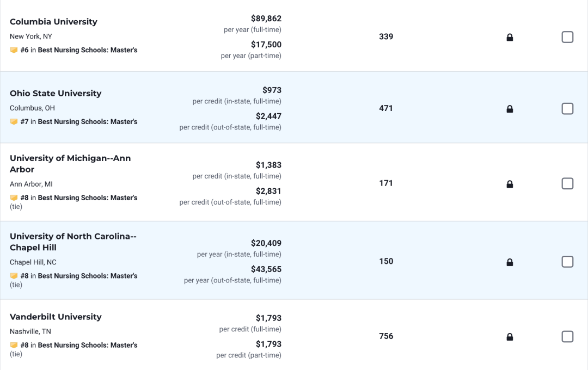588x370 pixels.
Task: Check the compare box for Columbia University
Action: click(x=567, y=37)
